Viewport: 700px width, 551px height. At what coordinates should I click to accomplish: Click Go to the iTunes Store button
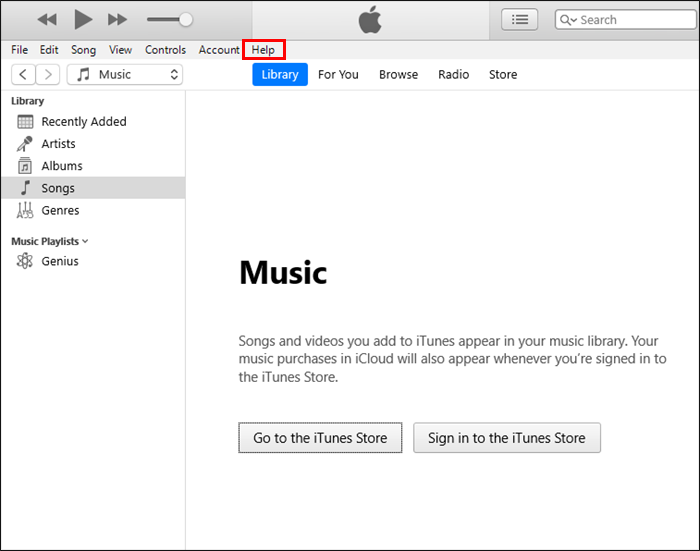point(320,438)
